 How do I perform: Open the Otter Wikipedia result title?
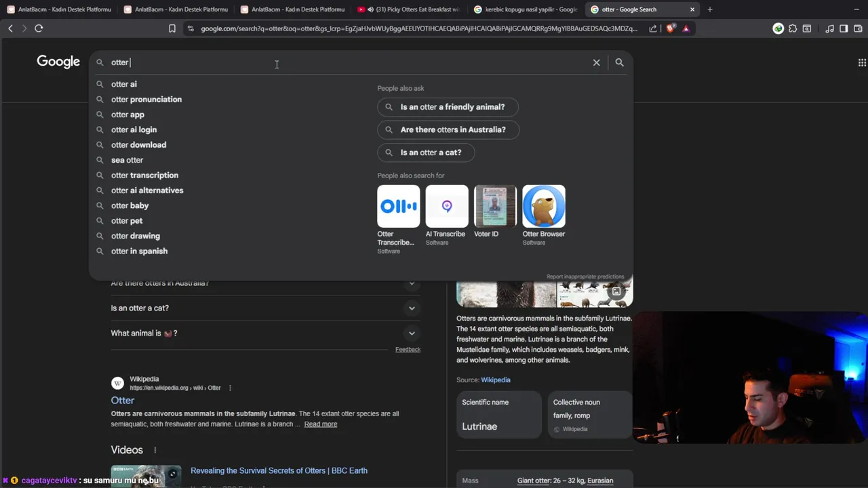point(123,401)
